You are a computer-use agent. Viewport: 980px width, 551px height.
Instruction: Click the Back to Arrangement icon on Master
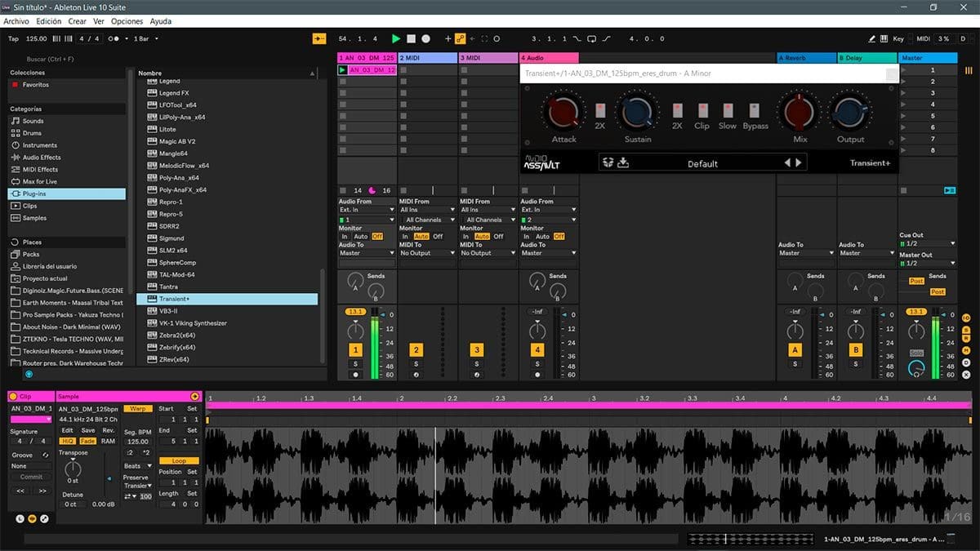click(x=949, y=190)
